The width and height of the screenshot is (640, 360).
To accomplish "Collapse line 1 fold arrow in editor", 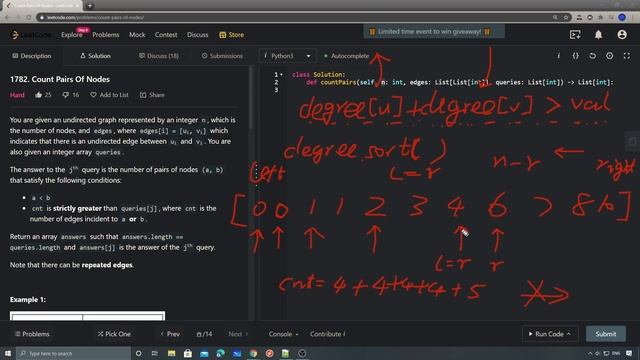I will coord(281,74).
